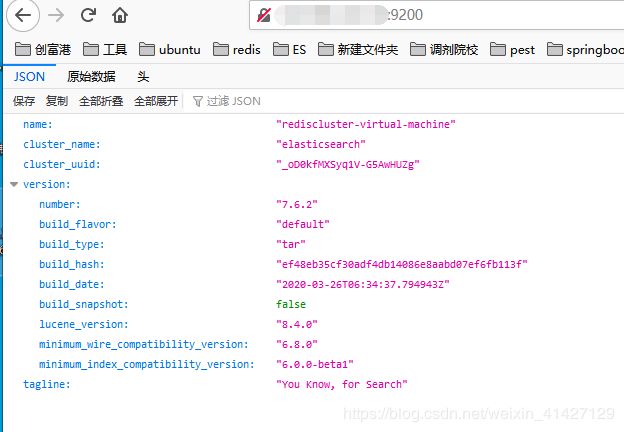Click 全部折叠 to collapse all

(x=101, y=101)
